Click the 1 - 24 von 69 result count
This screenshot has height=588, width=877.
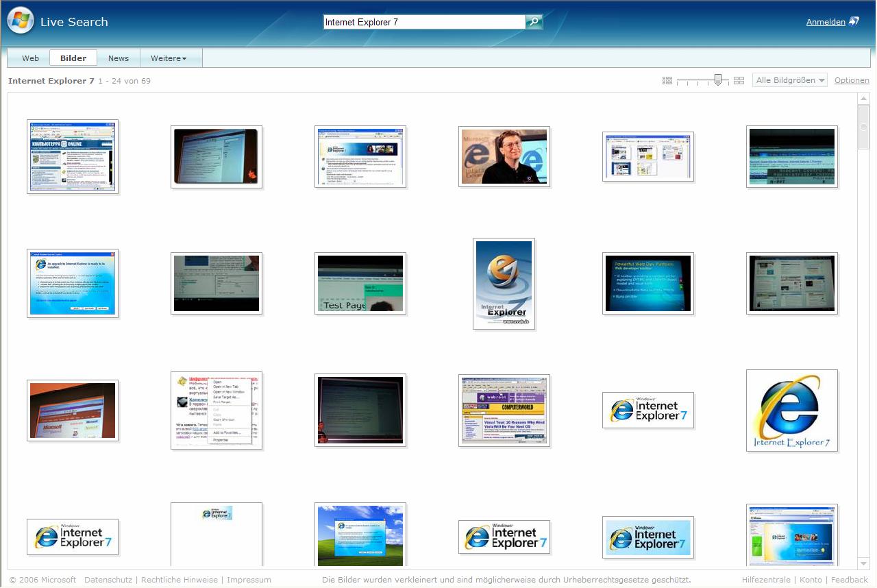point(124,81)
